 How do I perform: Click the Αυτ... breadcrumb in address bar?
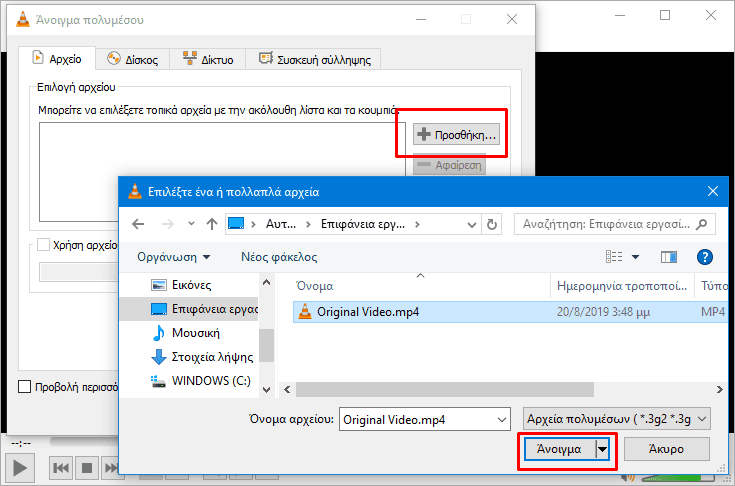pyautogui.click(x=281, y=224)
